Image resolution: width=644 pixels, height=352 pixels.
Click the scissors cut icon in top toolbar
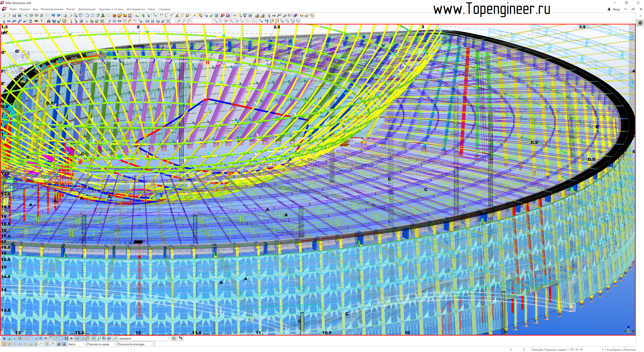(103, 15)
